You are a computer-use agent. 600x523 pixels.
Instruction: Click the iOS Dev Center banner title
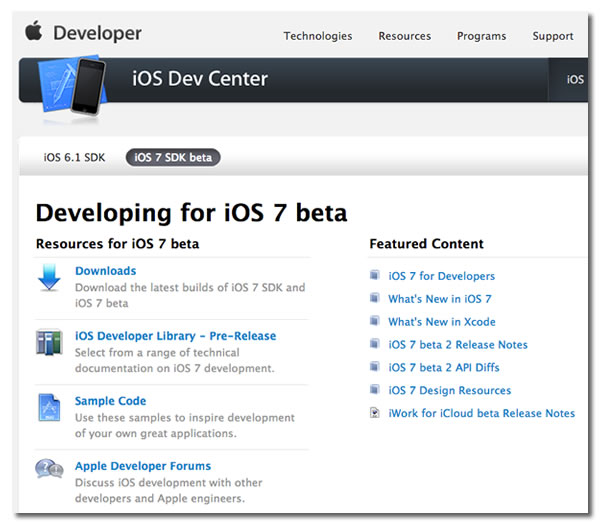(200, 79)
